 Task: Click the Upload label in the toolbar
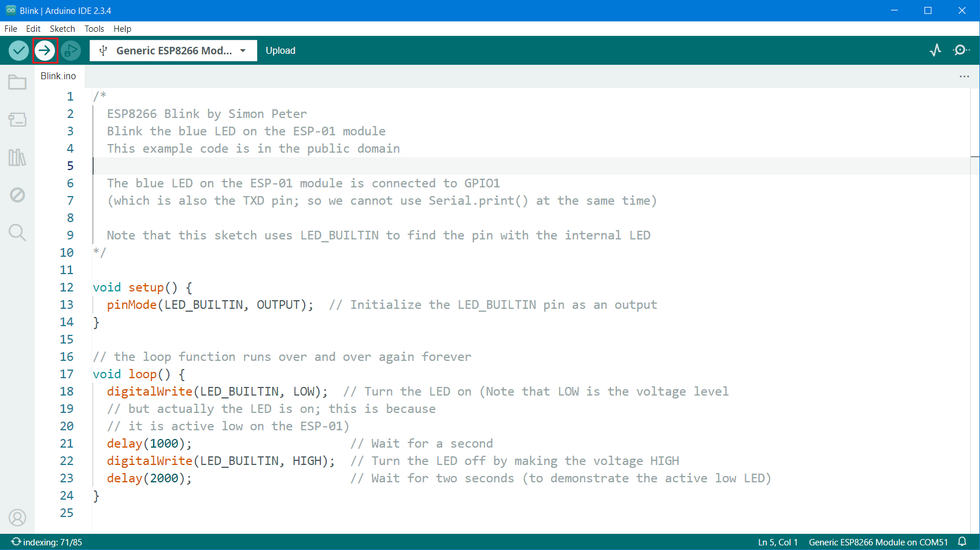[x=280, y=51]
